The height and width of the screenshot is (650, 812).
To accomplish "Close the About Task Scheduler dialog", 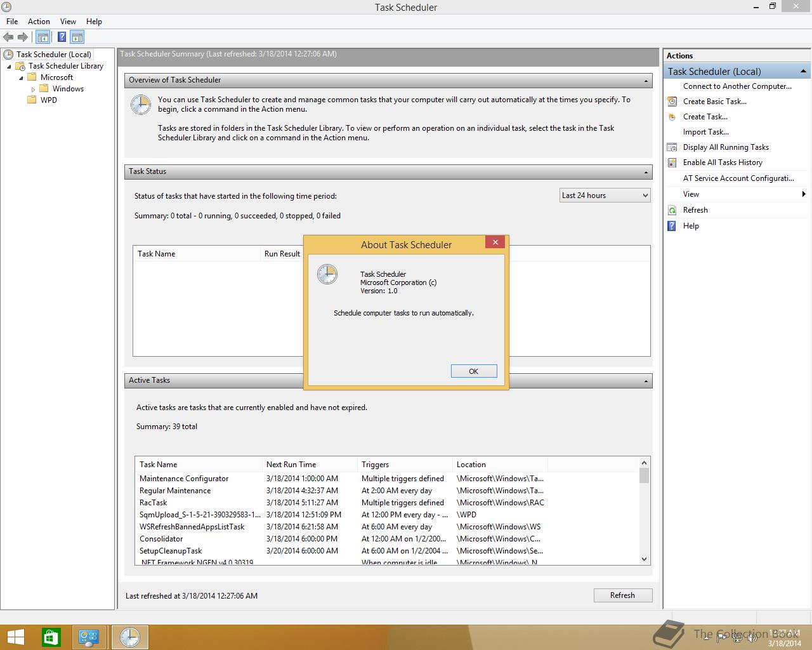I will [x=495, y=242].
